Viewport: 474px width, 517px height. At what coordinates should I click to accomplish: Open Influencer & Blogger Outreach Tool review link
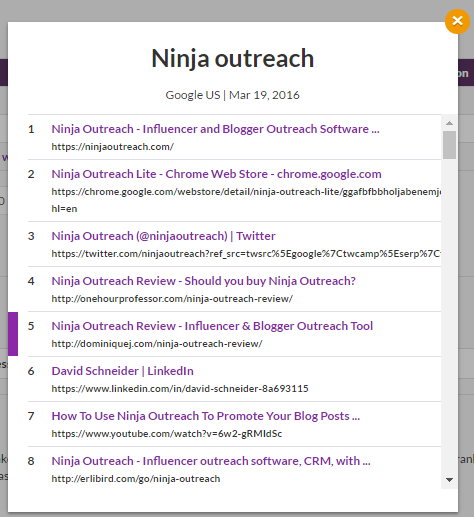[x=212, y=326]
